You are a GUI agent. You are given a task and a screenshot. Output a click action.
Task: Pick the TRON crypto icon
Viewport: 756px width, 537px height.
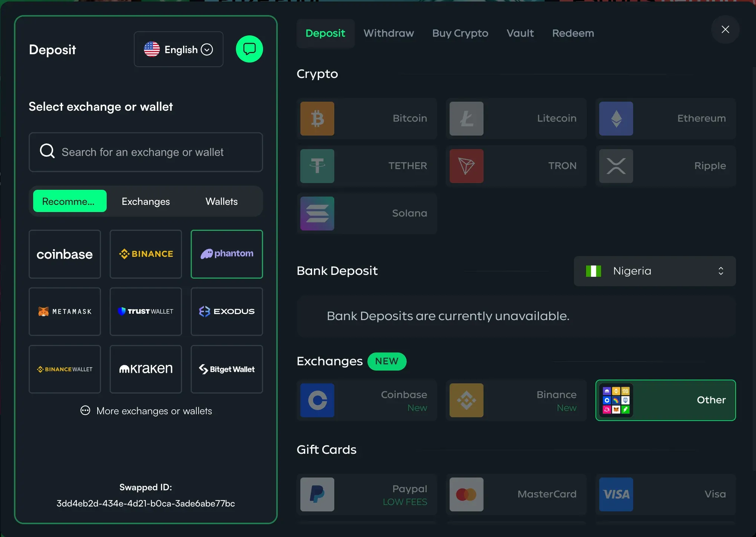pos(466,166)
